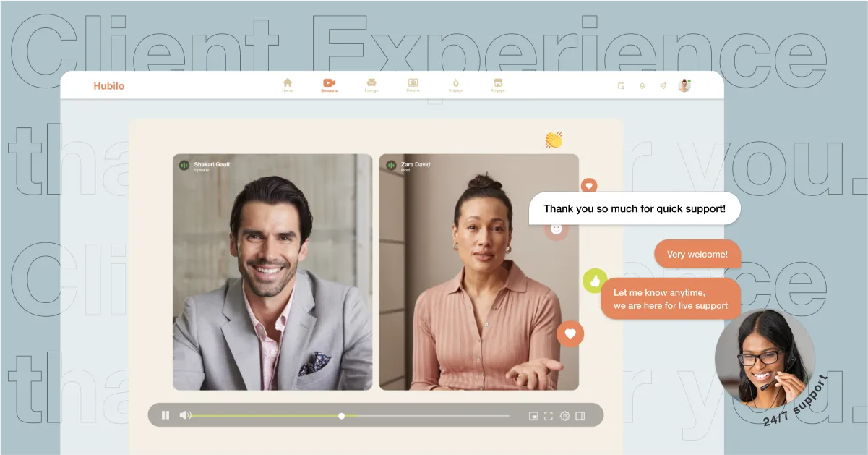Viewport: 868px width, 455px height.
Task: Enable picture-in-picture mode
Action: pyautogui.click(x=533, y=416)
